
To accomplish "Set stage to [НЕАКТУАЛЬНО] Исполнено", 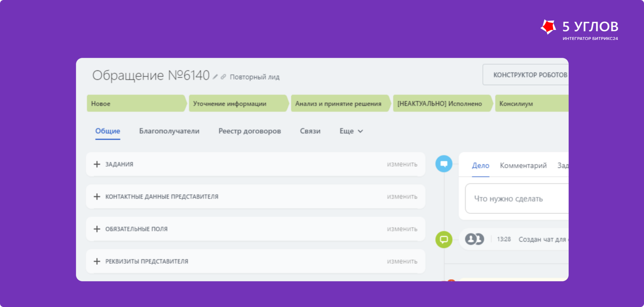I will [x=443, y=103].
